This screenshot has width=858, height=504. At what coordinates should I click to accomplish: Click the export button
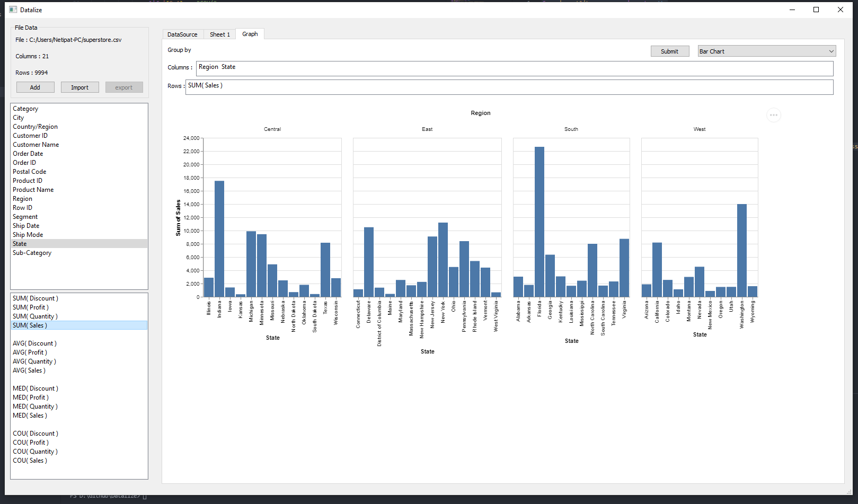click(124, 87)
